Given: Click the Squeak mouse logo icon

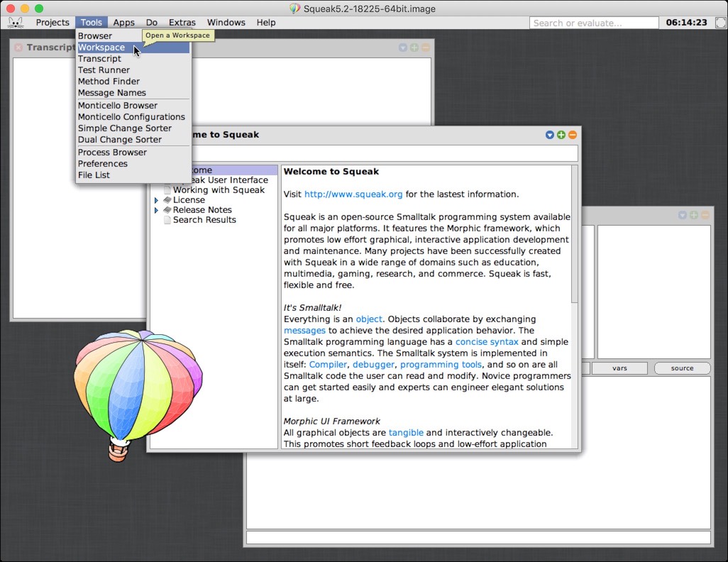Looking at the screenshot, I should 16,22.
